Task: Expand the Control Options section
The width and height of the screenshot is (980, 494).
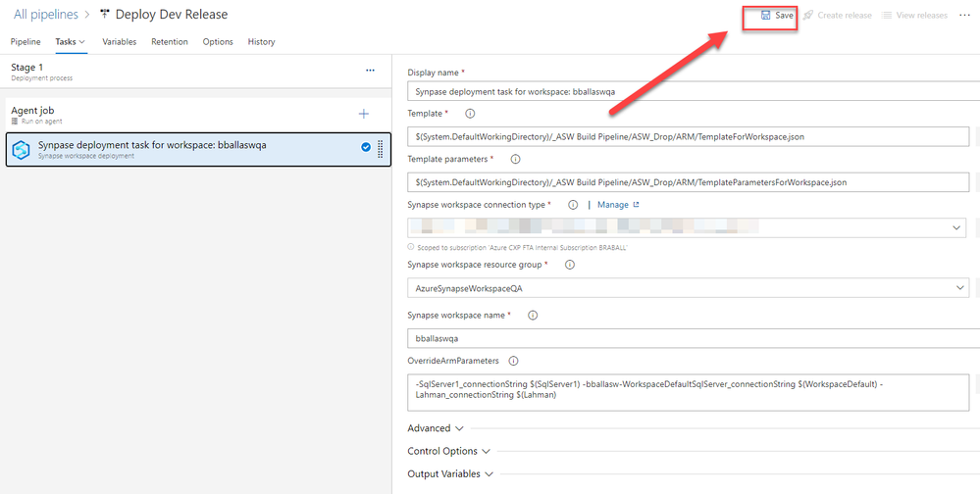Action: point(448,451)
